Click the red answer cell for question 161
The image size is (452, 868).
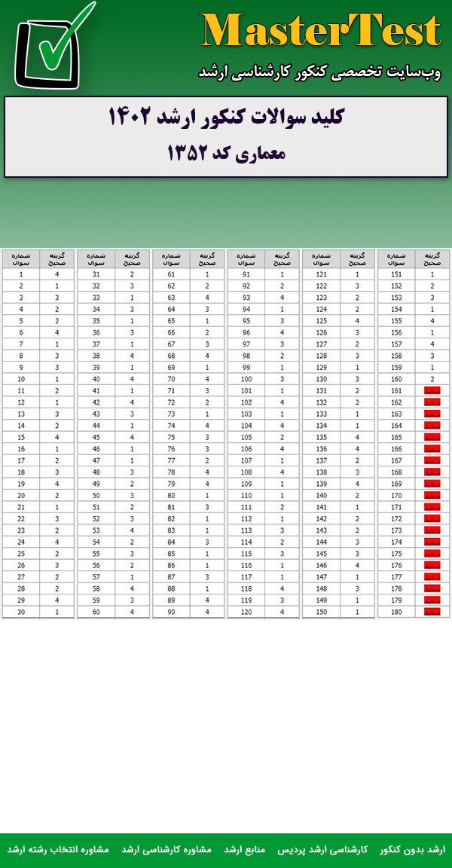(x=432, y=391)
